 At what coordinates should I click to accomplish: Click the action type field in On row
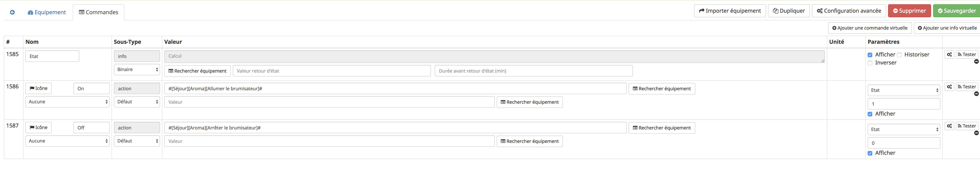click(137, 88)
